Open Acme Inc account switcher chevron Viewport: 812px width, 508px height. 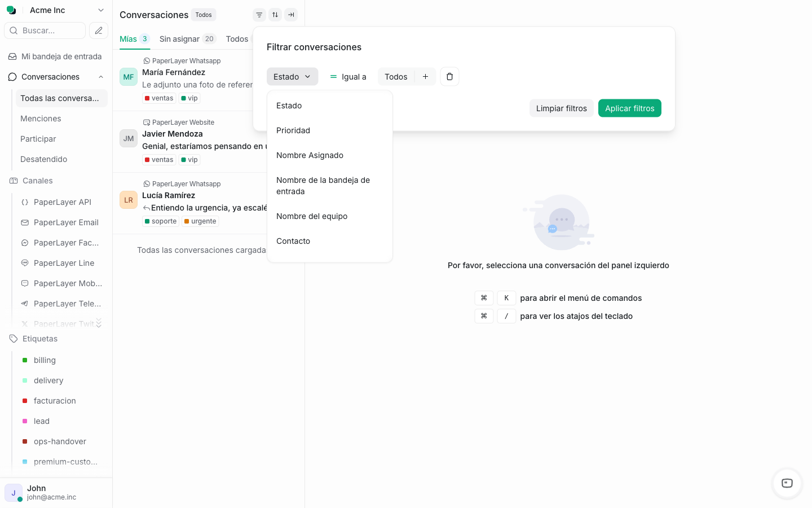(x=101, y=10)
